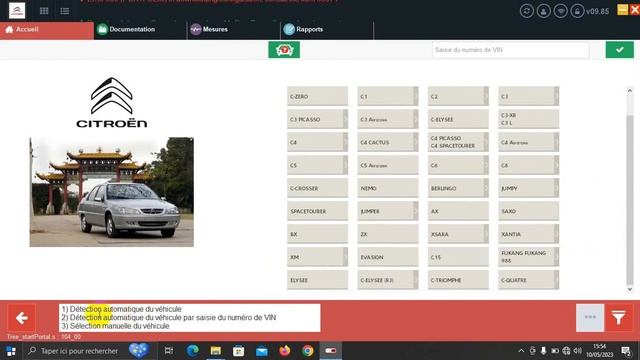Launch Google Chrome from the taskbar
Image resolution: width=640 pixels, height=360 pixels.
point(308,351)
